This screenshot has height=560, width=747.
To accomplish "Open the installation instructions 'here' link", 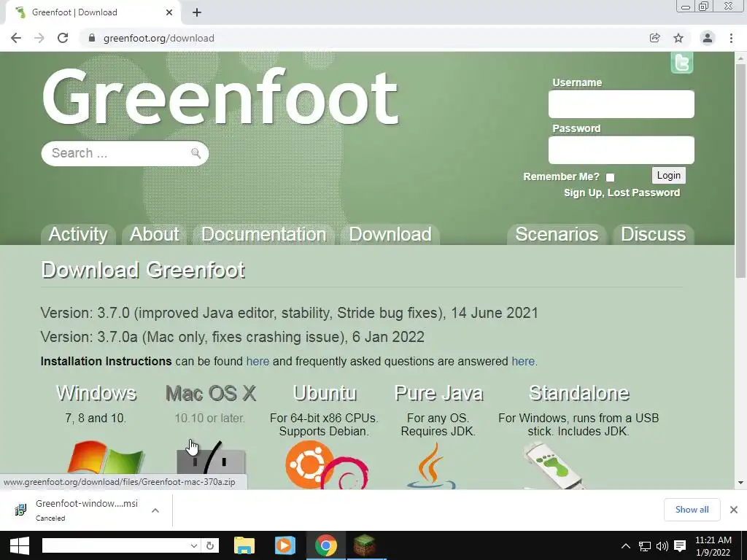I will 258,362.
